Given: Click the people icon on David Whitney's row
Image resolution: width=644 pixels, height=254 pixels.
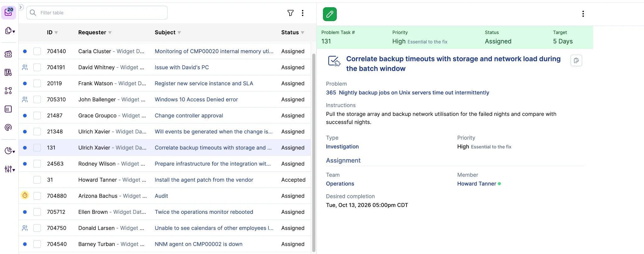Looking at the screenshot, I should pyautogui.click(x=25, y=67).
